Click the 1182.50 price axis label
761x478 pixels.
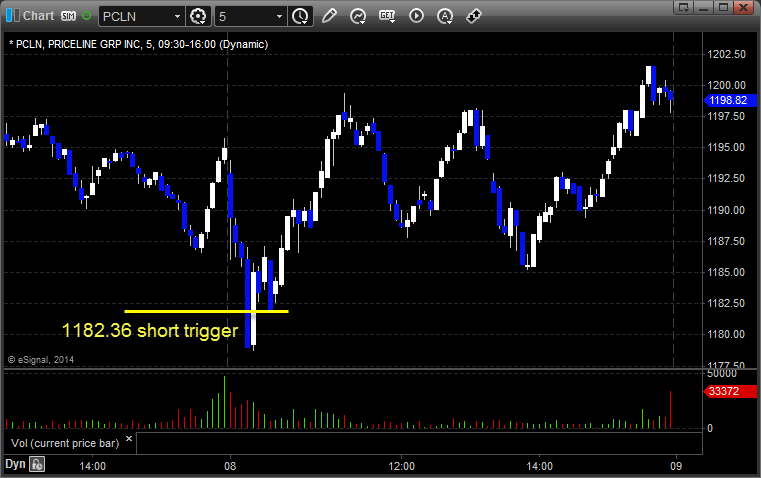[726, 303]
